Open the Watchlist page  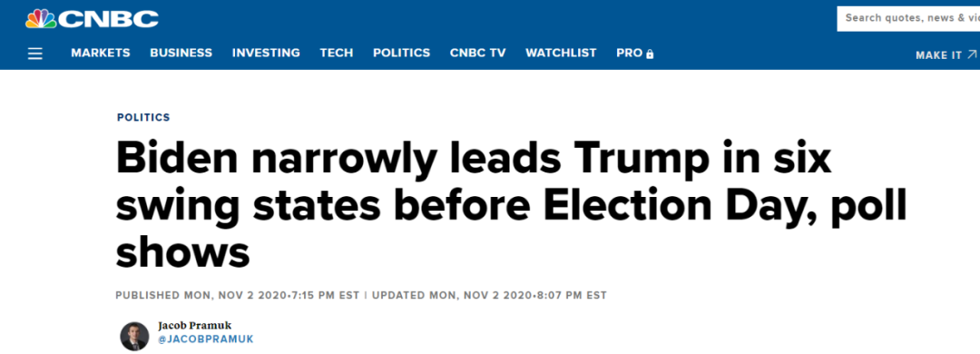tap(561, 54)
